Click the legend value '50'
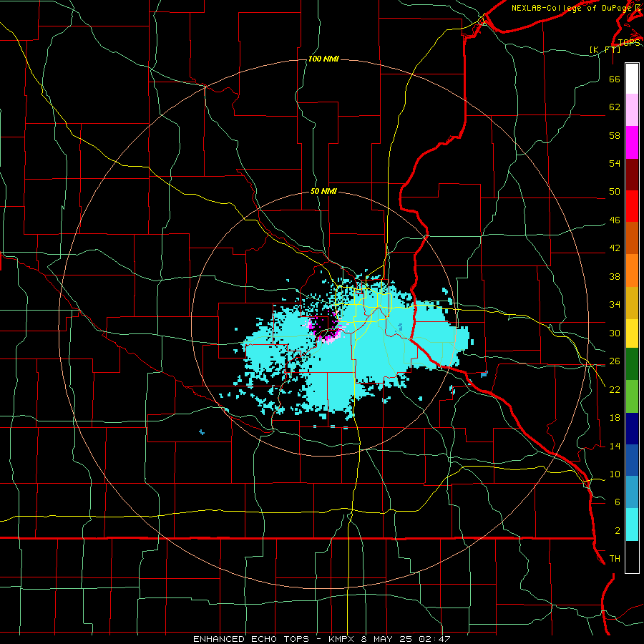The width and height of the screenshot is (644, 644). (x=615, y=191)
